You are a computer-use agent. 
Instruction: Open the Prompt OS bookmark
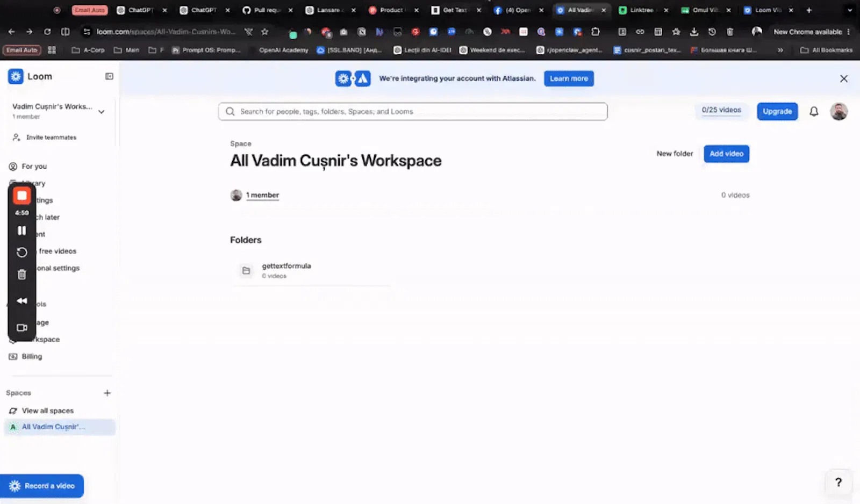(x=206, y=50)
